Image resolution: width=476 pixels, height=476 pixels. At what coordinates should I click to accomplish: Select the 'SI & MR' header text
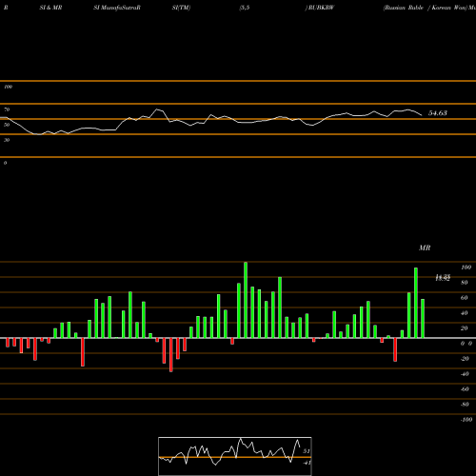click(50, 8)
